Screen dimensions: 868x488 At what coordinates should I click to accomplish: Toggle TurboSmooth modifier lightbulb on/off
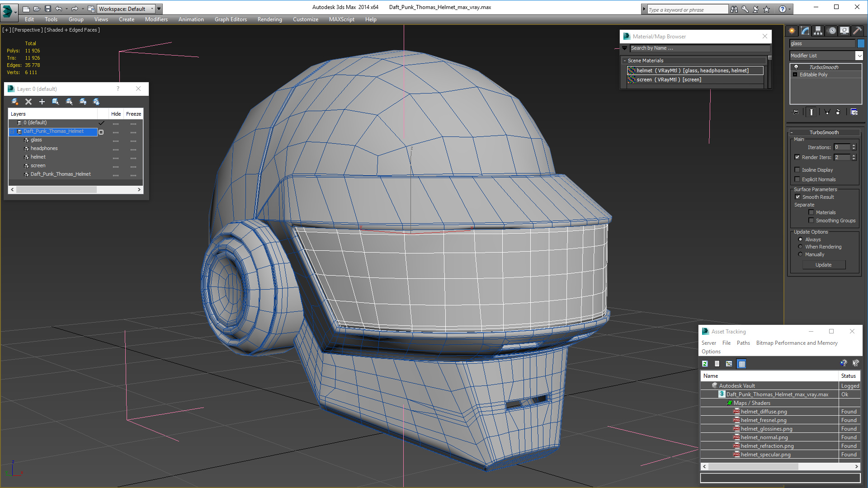(x=796, y=67)
